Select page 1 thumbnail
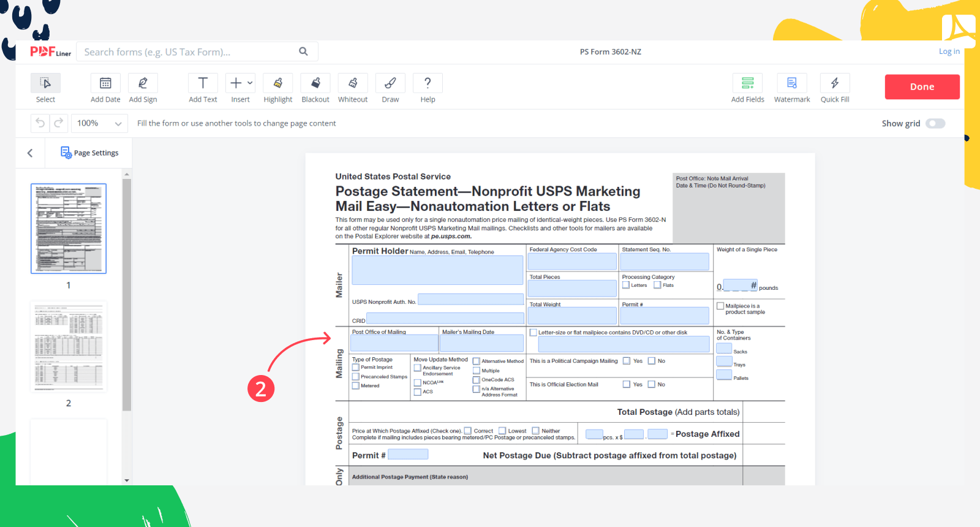This screenshot has width=980, height=527. [69, 228]
